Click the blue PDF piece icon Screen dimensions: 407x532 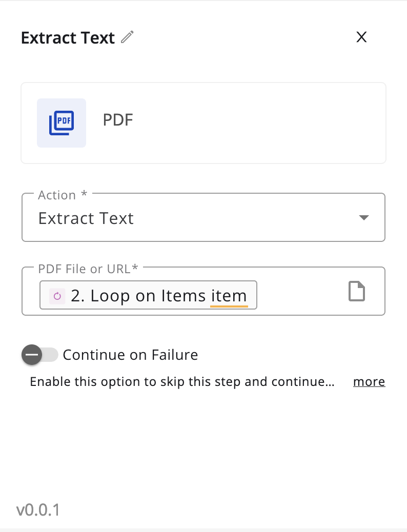[62, 123]
